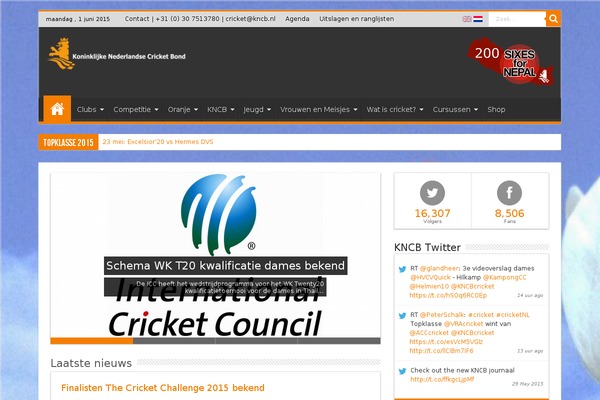Email cricket@kncb.nl from top bar

[250, 19]
